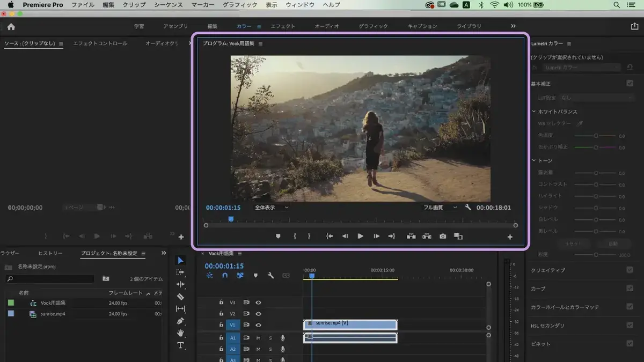Click the Add Marker button in Program monitor
Image resolution: width=644 pixels, height=362 pixels.
[278, 236]
